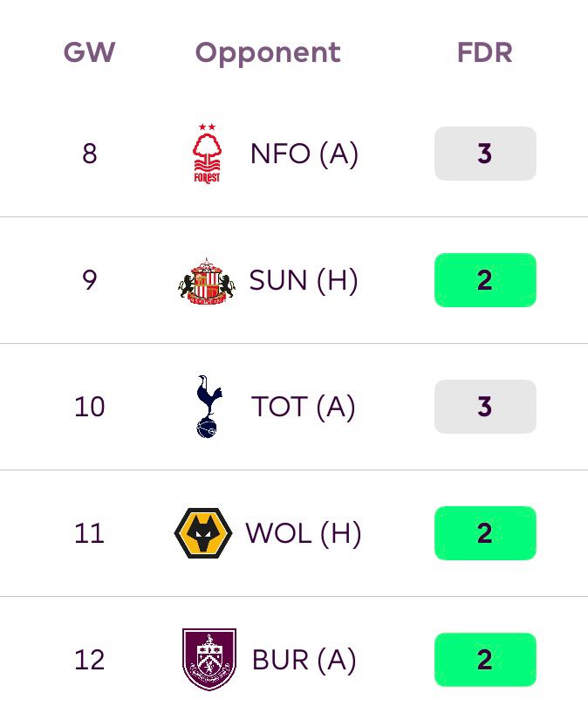This screenshot has height=720, width=588.
Task: Select the grey FDR 3 badge for gameweek 10
Action: pos(485,407)
